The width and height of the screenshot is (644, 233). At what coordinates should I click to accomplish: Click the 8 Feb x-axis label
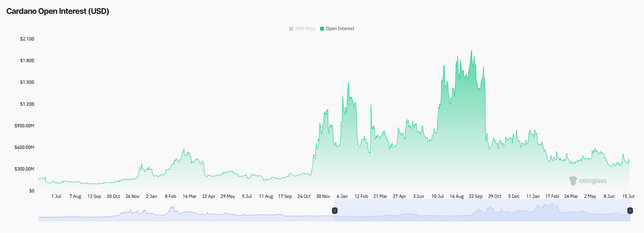(x=170, y=197)
